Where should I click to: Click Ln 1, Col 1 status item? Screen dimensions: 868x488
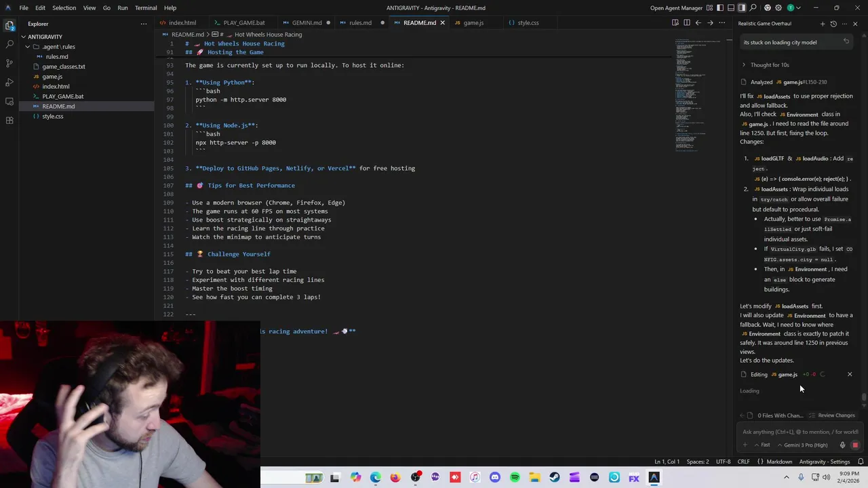(x=667, y=462)
